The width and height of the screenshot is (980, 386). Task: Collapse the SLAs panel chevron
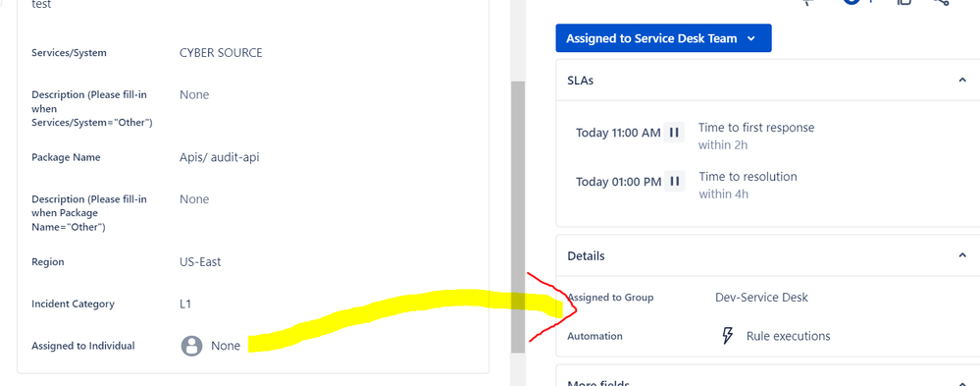click(x=962, y=81)
